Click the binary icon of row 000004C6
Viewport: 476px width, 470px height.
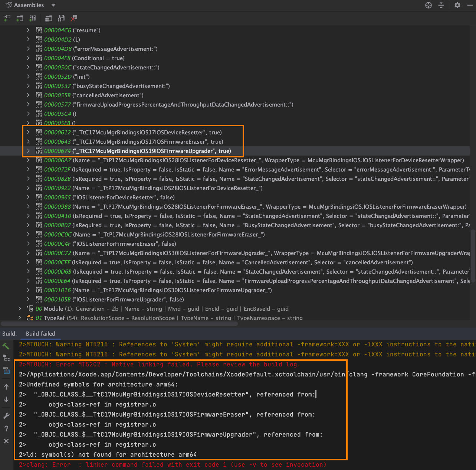[39, 30]
